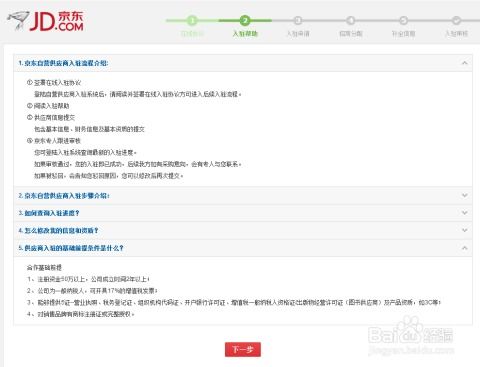Screen dimensions: 480x367
Task: Click the line starting 登陆自营供应商入驻系统后
Action: [x=138, y=94]
